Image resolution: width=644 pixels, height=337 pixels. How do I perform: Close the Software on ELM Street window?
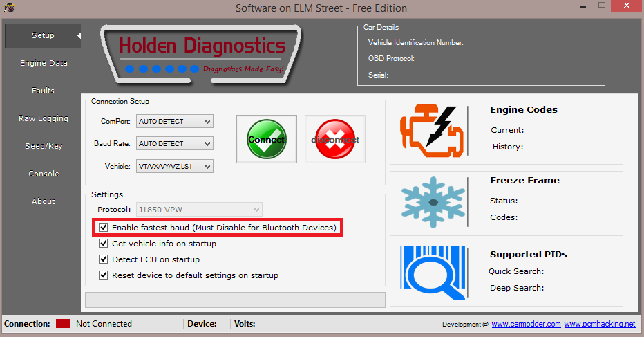click(x=627, y=6)
